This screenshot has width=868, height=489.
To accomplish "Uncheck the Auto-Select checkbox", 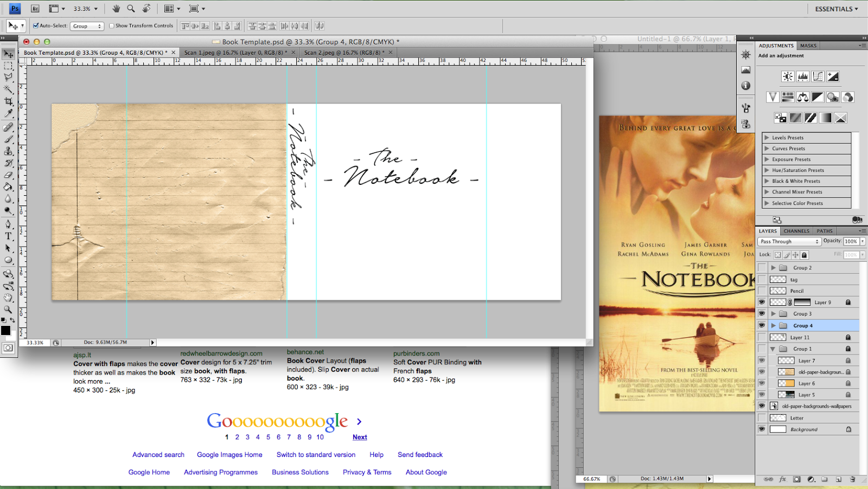I will 36,25.
